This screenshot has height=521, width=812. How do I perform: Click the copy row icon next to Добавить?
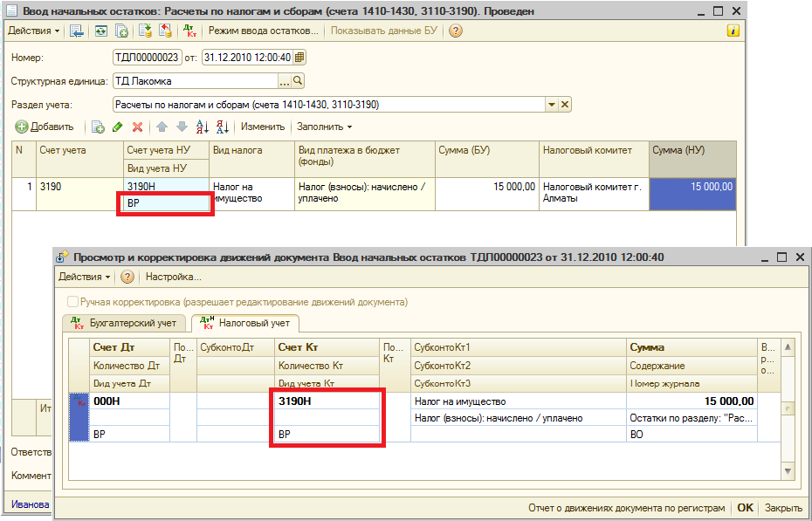[98, 127]
